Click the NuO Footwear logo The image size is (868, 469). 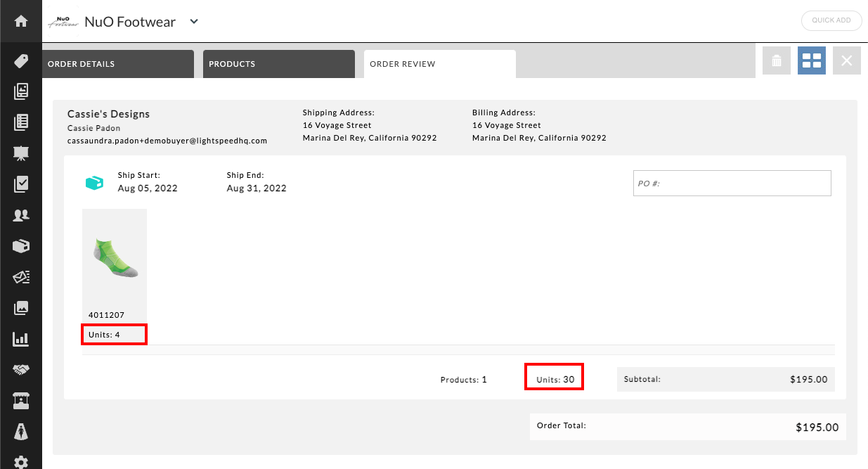(63, 22)
